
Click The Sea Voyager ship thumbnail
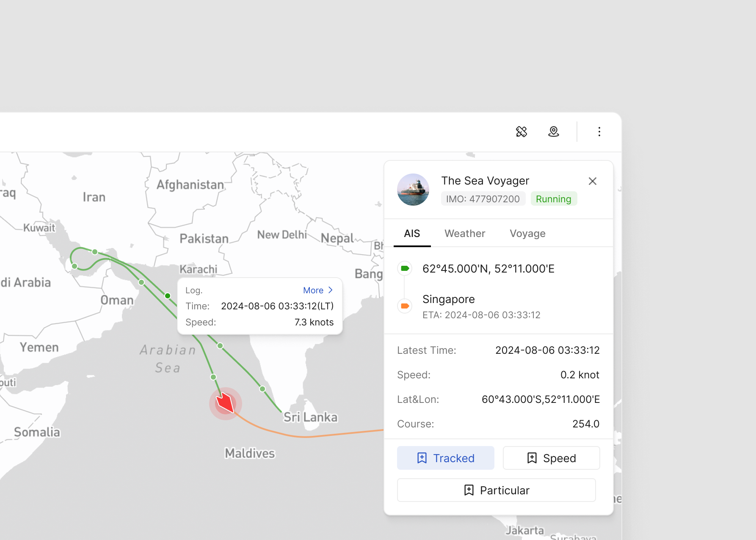tap(413, 190)
